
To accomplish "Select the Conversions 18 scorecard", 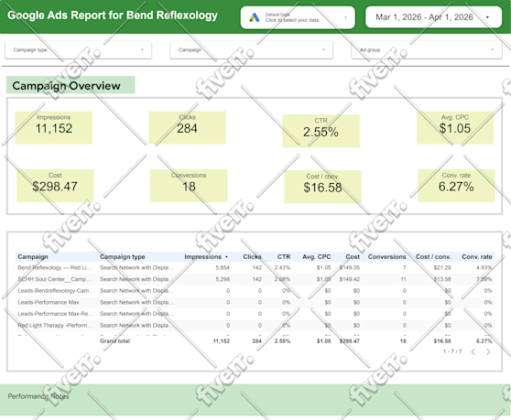I will (189, 186).
